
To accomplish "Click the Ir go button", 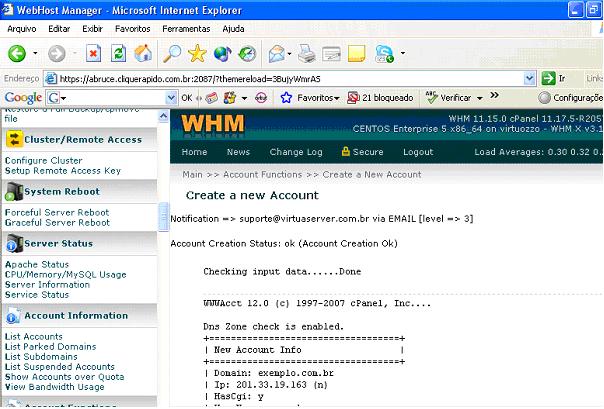I will (x=554, y=79).
